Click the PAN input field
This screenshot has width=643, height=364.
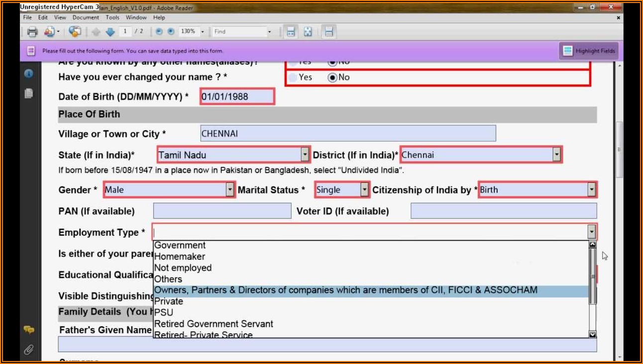[222, 211]
